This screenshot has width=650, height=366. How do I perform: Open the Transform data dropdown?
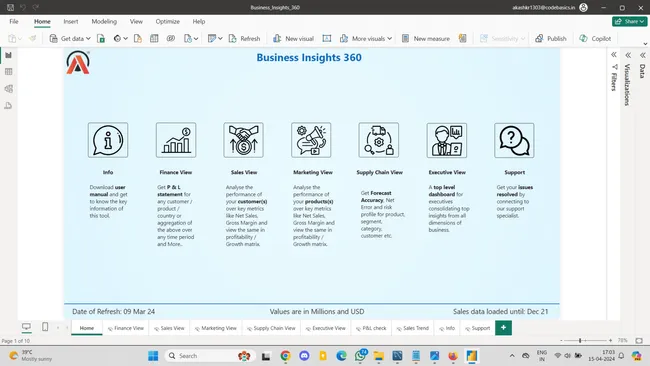coord(215,39)
